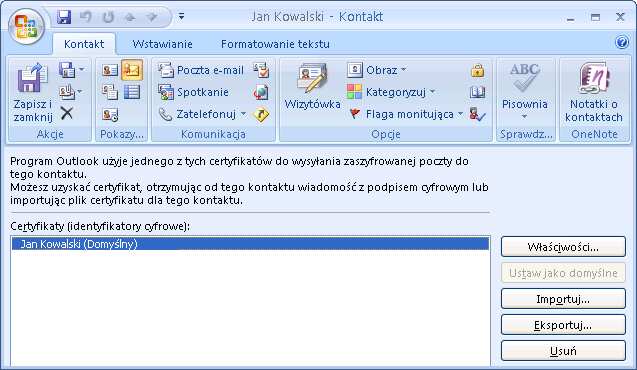This screenshot has width=637, height=370.
Task: Toggle the Private padlock icon
Action: click(x=477, y=70)
